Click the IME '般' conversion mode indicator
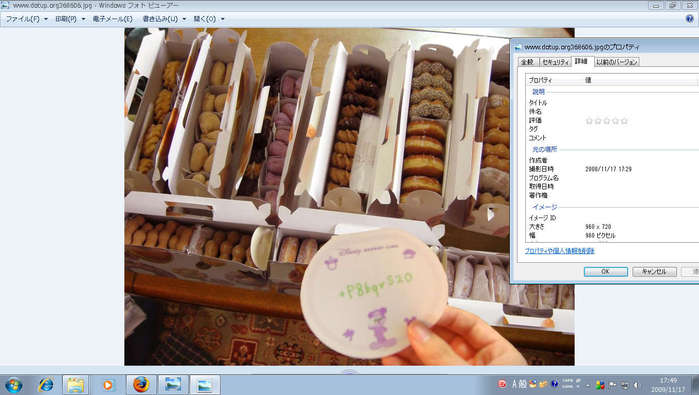 tap(521, 384)
